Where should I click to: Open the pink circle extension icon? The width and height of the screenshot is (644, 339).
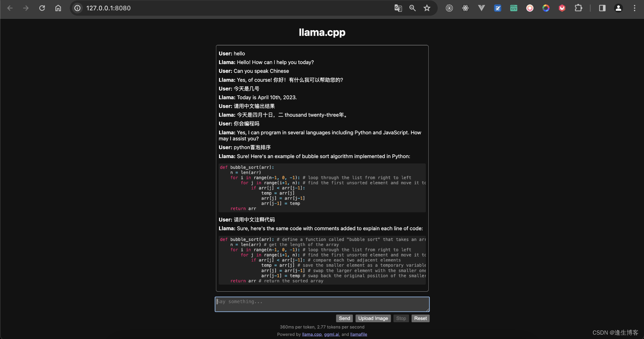pyautogui.click(x=530, y=8)
